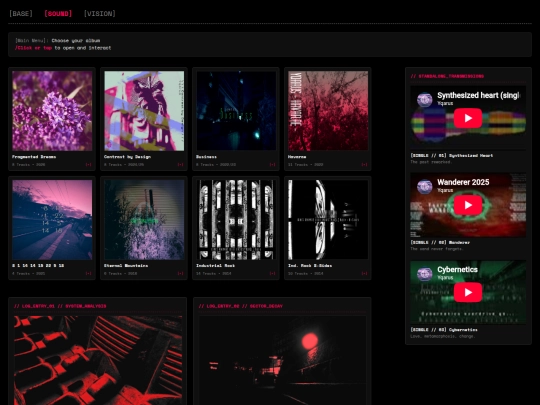Image resolution: width=540 pixels, height=405 pixels.
Task: Expand the 11 Tracks 2022 album with [+]
Action: [x=364, y=165]
